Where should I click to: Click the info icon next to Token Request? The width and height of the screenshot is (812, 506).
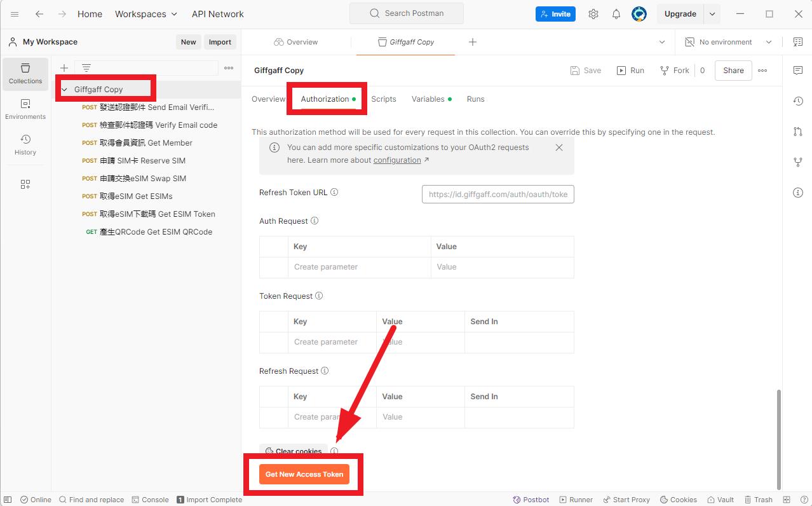click(x=319, y=296)
